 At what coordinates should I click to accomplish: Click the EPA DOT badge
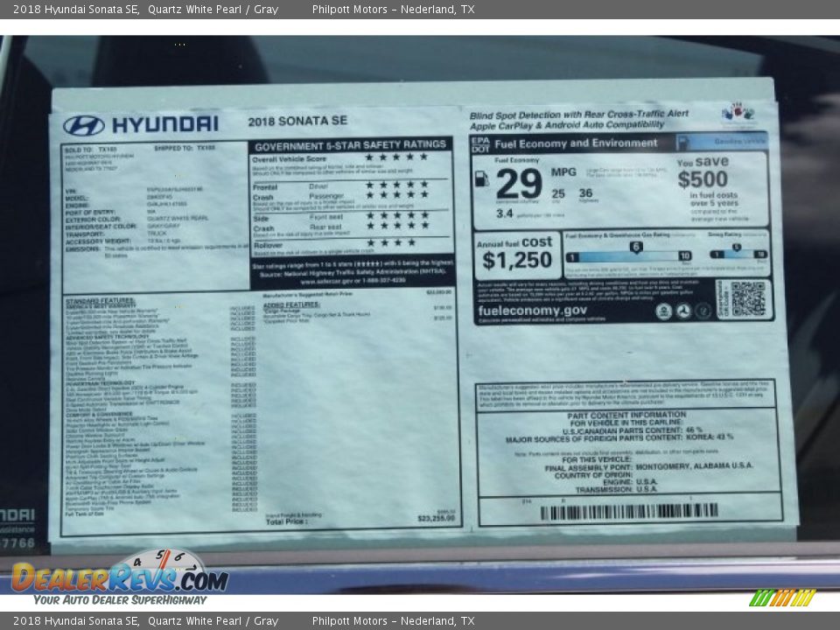tap(480, 143)
